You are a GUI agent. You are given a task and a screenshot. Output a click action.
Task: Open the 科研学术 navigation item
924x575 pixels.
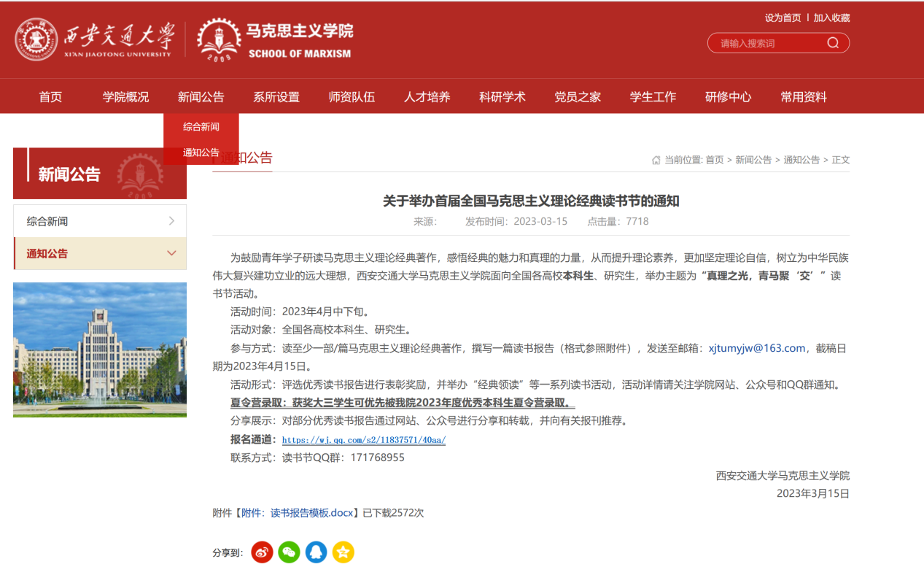(502, 97)
